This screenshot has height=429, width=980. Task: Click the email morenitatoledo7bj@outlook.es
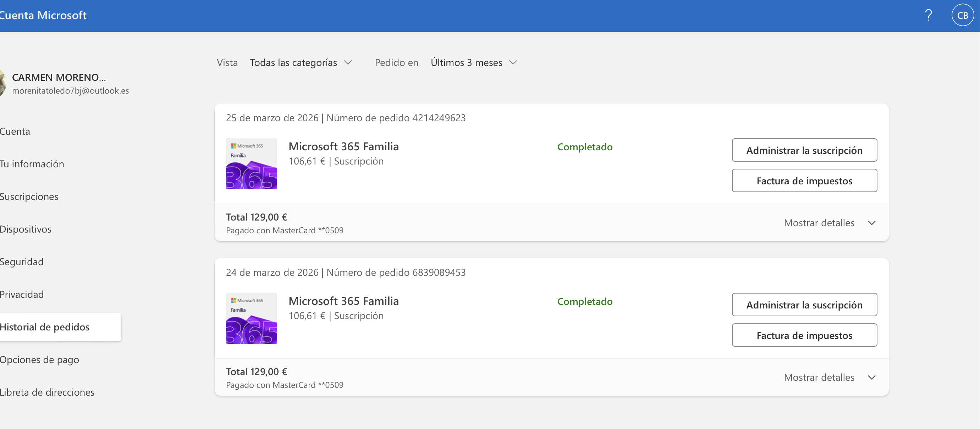[70, 91]
